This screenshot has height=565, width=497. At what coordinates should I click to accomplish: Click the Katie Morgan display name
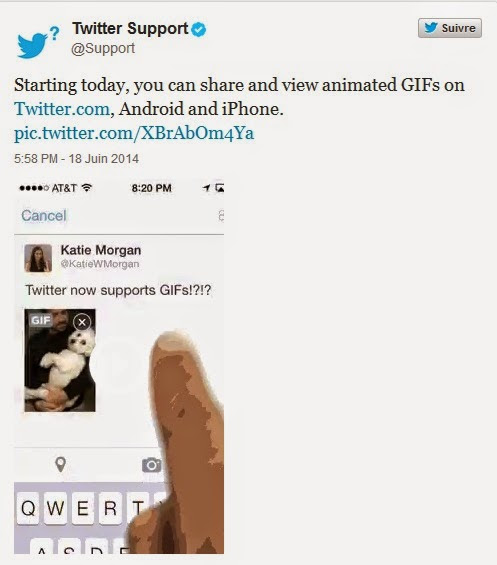101,250
